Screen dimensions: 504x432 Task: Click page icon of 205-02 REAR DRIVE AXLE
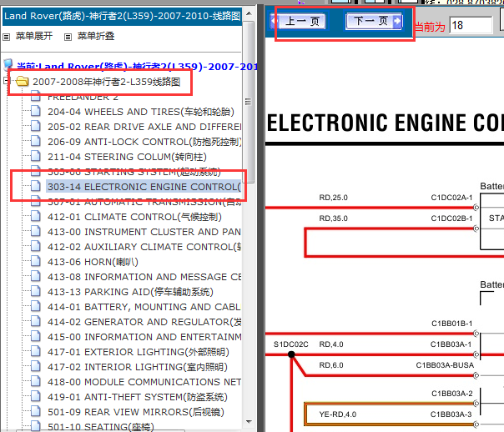pos(36,126)
